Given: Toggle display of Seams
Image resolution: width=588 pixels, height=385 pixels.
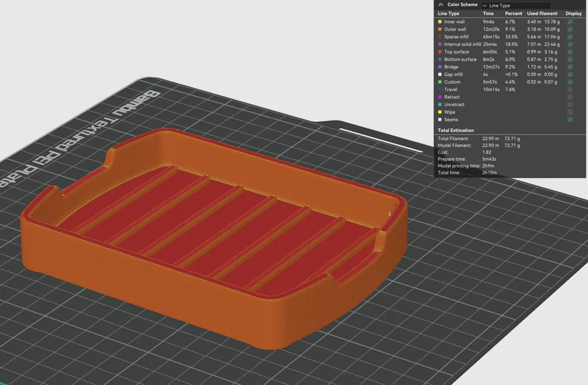Looking at the screenshot, I should (x=570, y=120).
